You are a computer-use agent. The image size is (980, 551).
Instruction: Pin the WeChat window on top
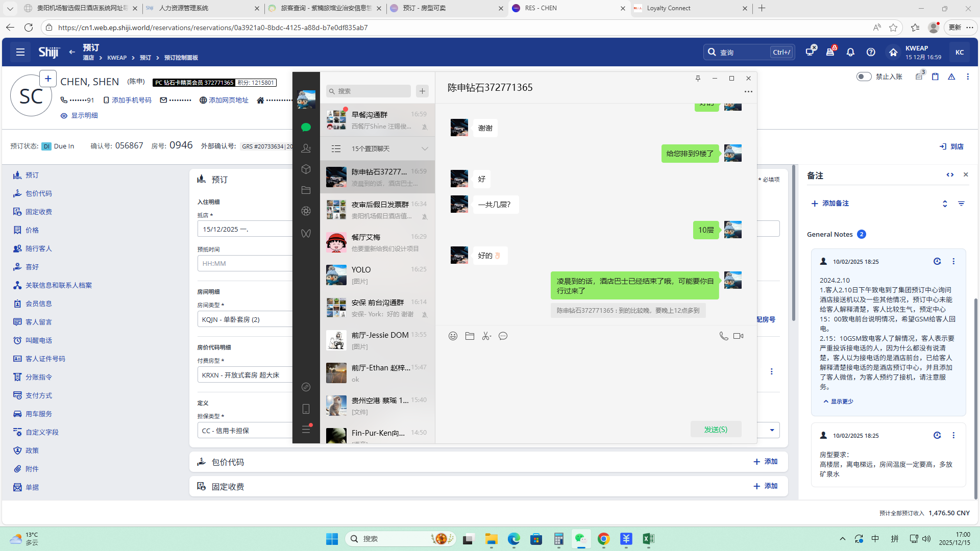[x=698, y=78]
